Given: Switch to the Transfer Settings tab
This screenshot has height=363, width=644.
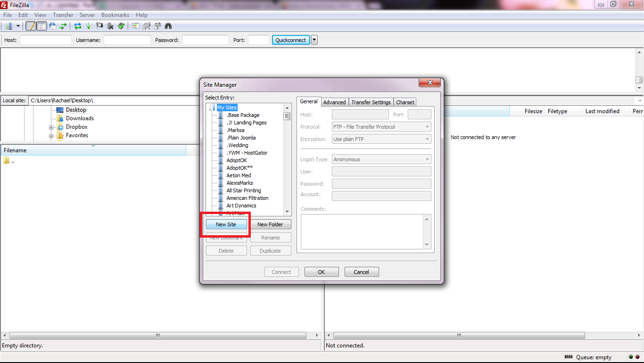Looking at the screenshot, I should (371, 102).
